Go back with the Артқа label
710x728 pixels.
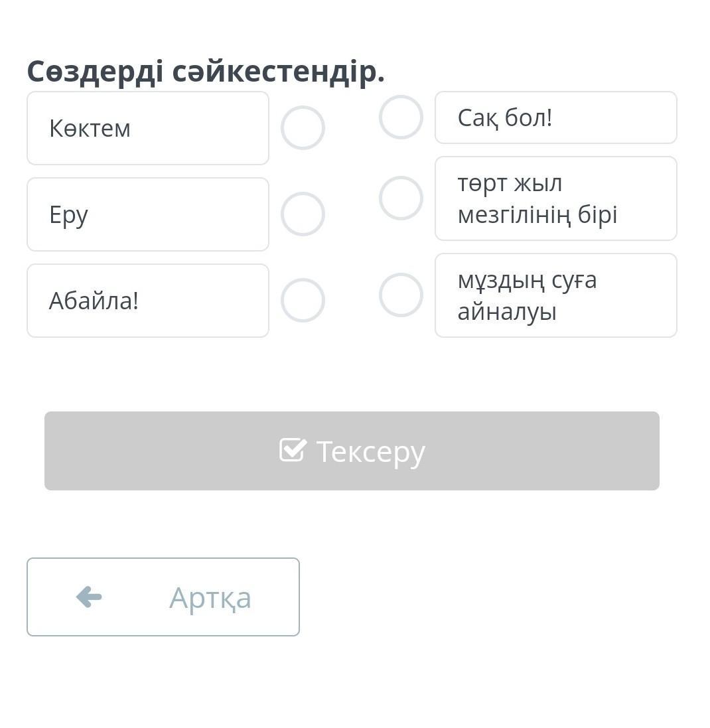pos(210,597)
